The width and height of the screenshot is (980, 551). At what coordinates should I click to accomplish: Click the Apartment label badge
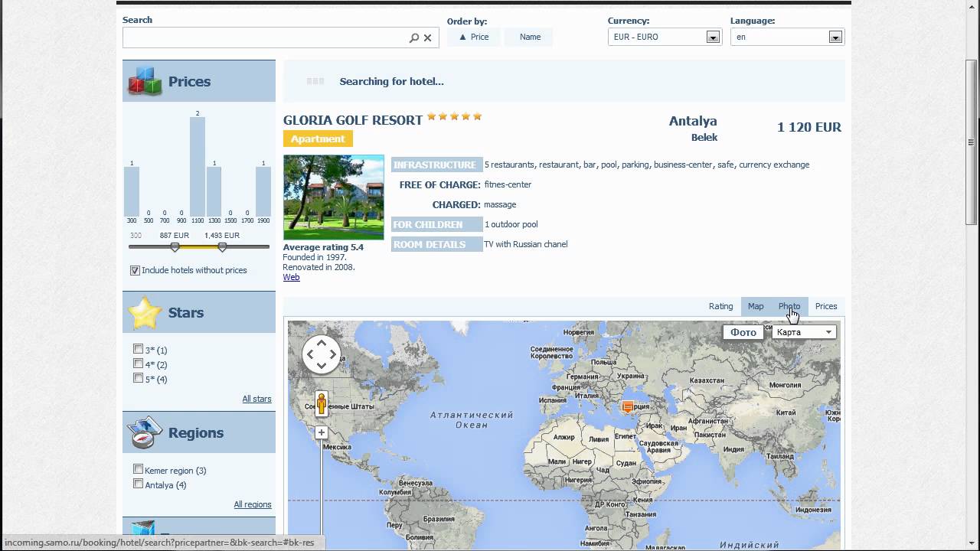point(318,139)
